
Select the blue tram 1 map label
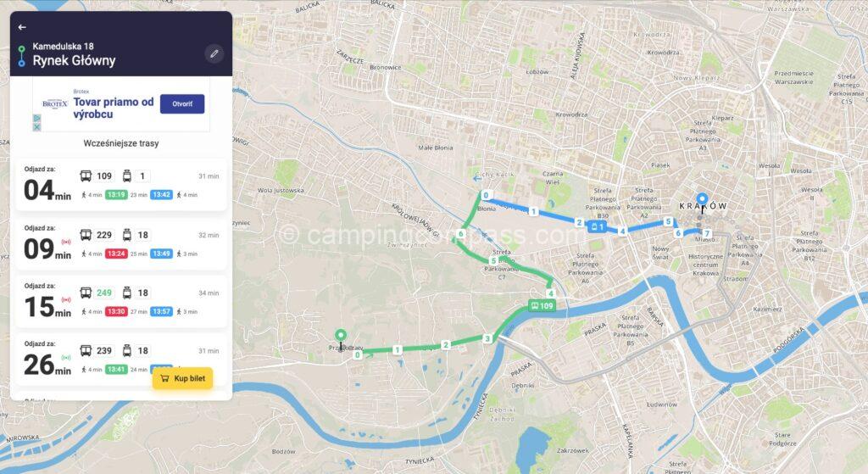tap(598, 226)
